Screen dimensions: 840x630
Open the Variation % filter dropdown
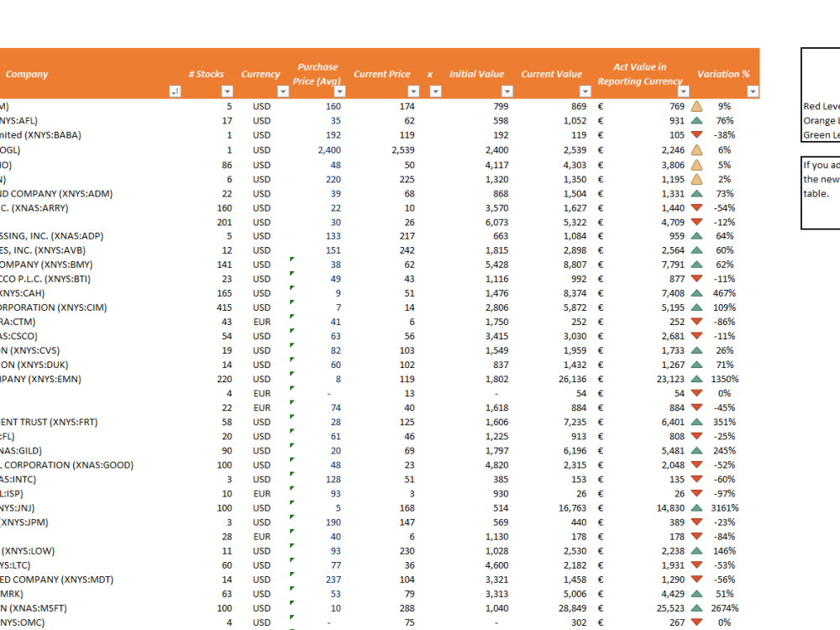tap(753, 92)
